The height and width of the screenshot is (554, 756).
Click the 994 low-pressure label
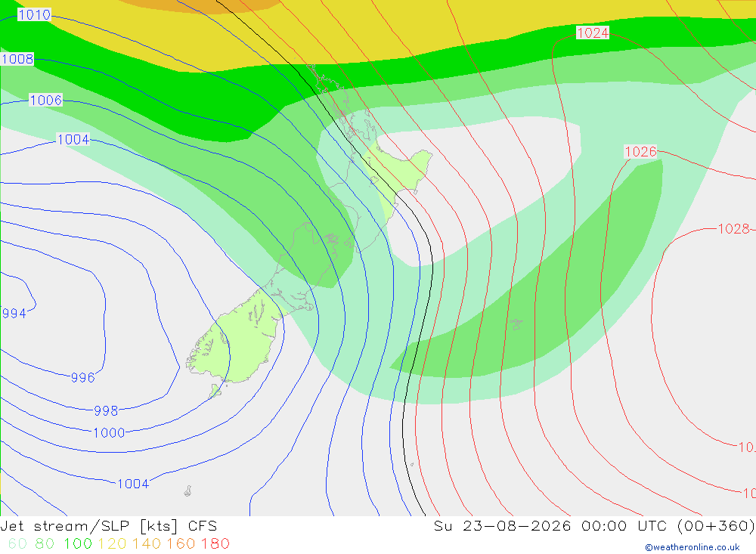pyautogui.click(x=14, y=314)
